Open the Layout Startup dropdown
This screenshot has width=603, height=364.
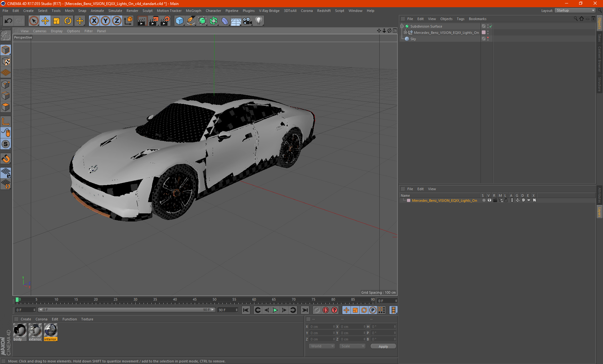point(575,10)
